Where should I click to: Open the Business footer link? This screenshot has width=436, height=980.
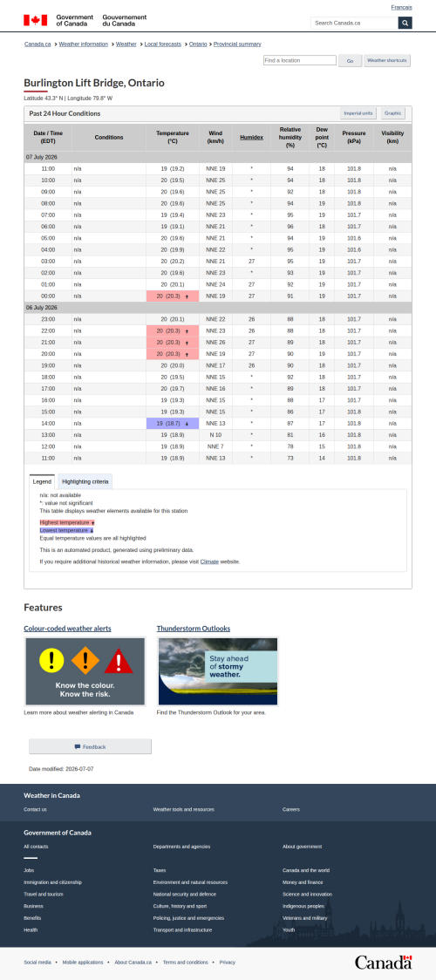click(34, 906)
